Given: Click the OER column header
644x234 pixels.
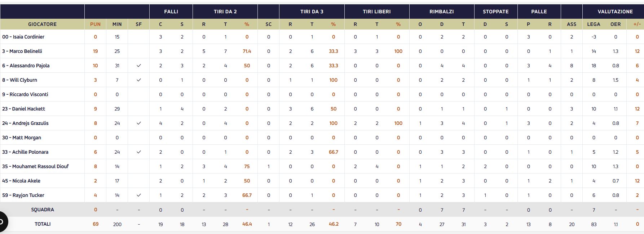Looking at the screenshot, I should tap(616, 24).
